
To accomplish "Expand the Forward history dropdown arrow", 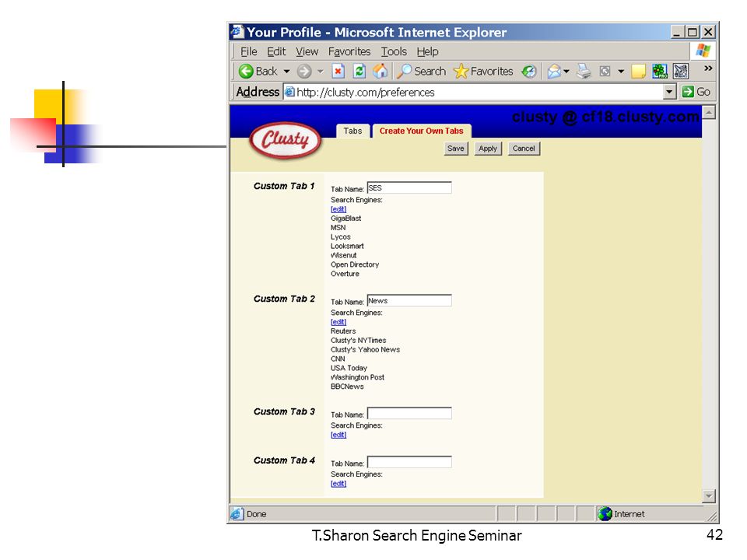I will (320, 72).
